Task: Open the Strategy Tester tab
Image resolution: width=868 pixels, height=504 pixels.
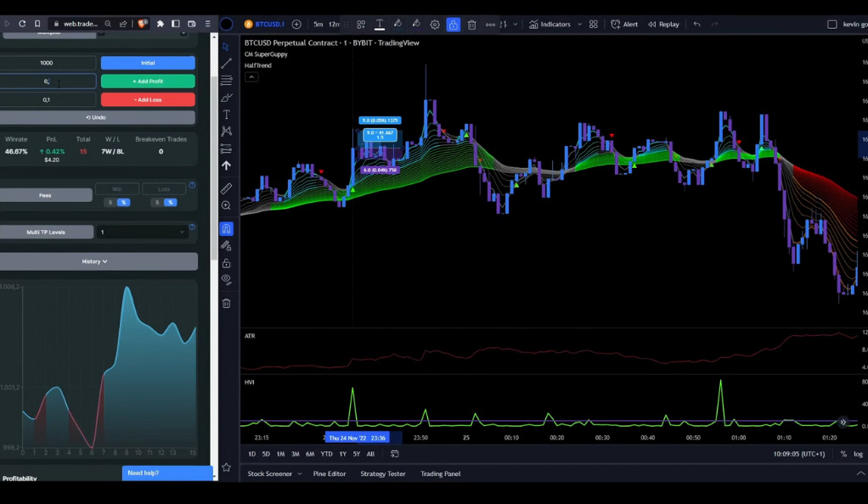Action: [383, 473]
